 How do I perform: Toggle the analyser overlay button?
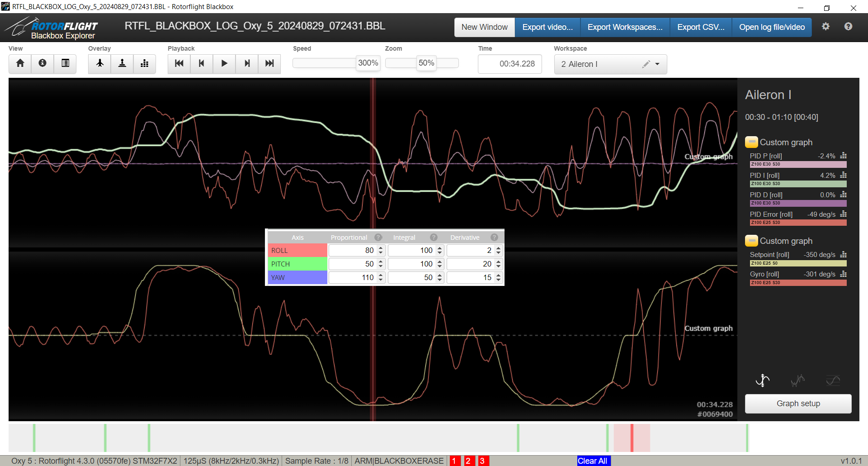click(145, 63)
